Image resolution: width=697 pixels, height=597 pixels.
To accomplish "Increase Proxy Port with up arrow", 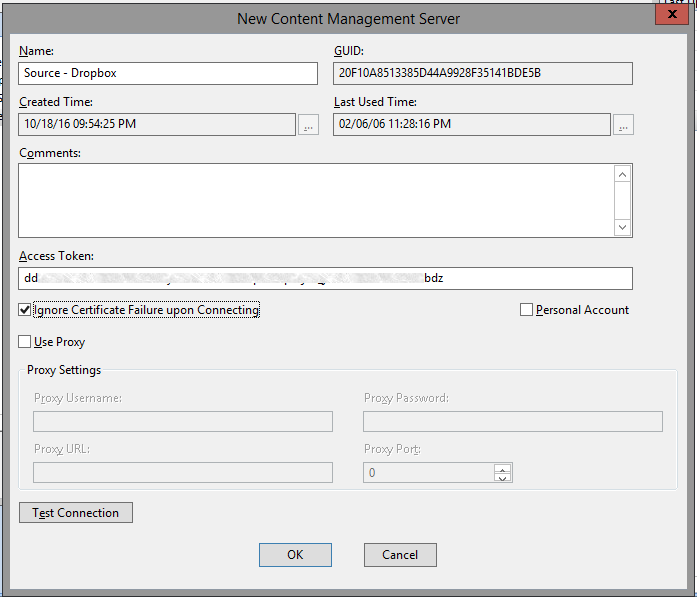I will click(x=503, y=467).
